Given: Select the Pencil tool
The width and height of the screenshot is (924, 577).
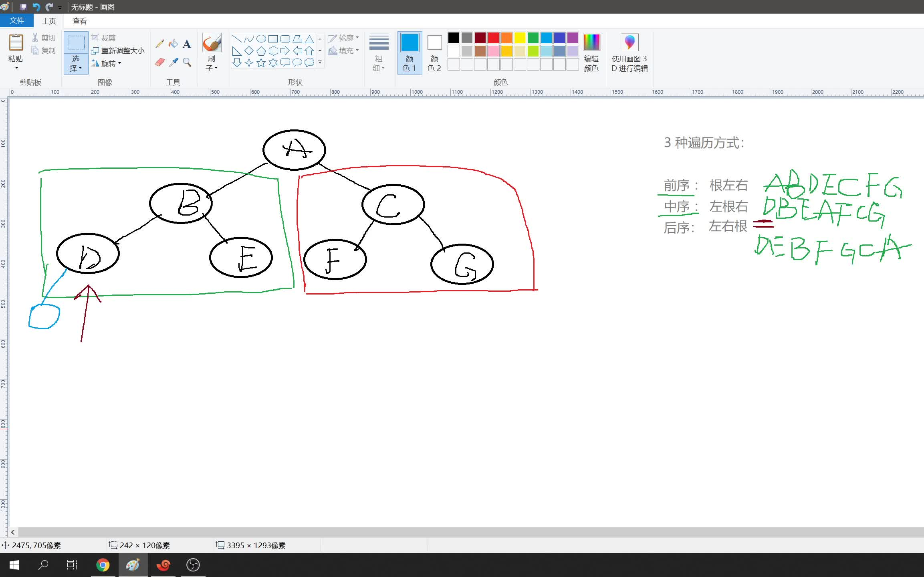Looking at the screenshot, I should click(159, 43).
